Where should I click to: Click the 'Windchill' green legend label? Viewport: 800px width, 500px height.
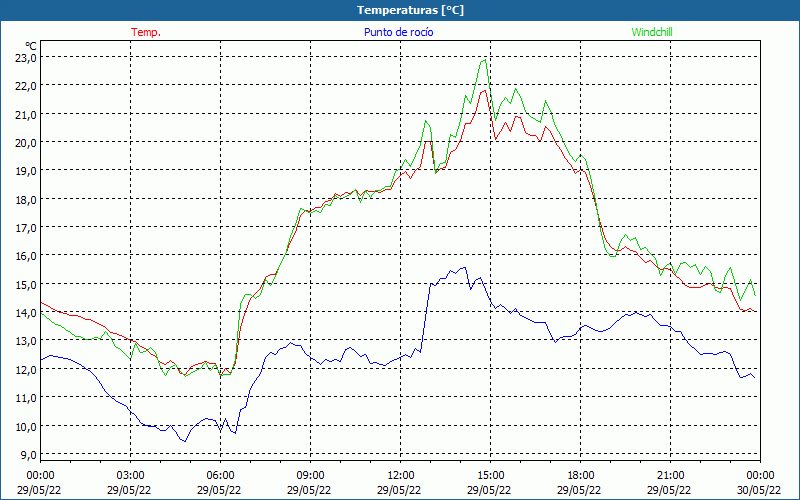tap(652, 32)
